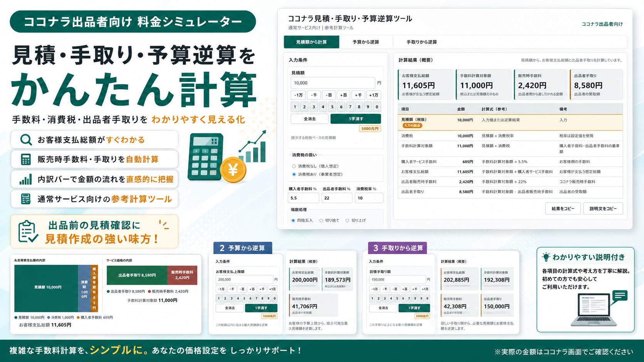Click the -百 adjustment button in the main tool
This screenshot has width=644, height=362.
click(329, 95)
